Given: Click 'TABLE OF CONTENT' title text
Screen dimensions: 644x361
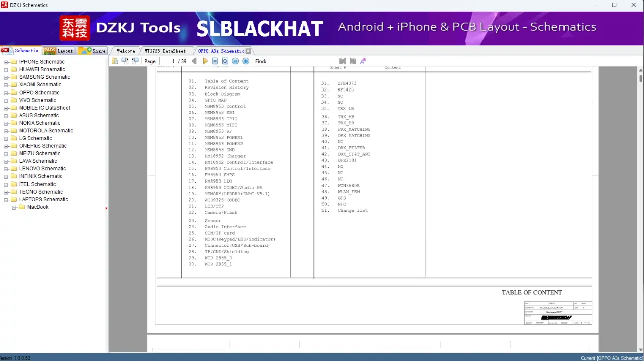Looking at the screenshot, I should tap(532, 292).
